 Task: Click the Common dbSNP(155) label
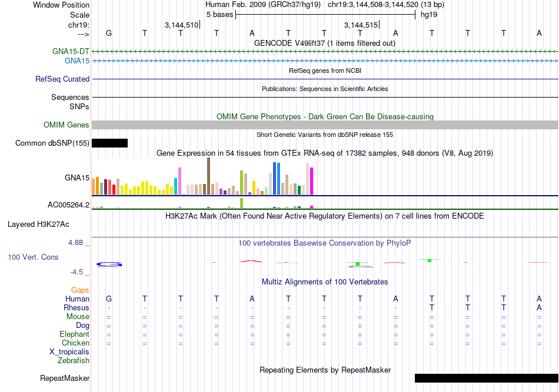click(52, 143)
